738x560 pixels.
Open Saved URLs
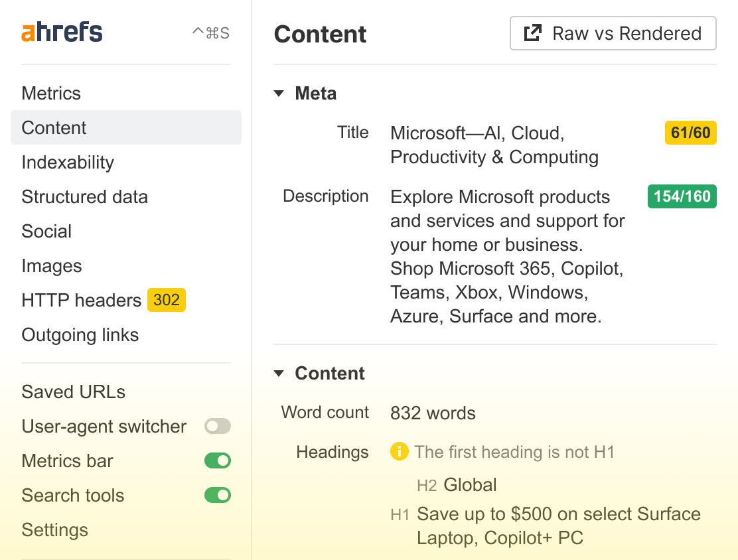click(x=74, y=391)
